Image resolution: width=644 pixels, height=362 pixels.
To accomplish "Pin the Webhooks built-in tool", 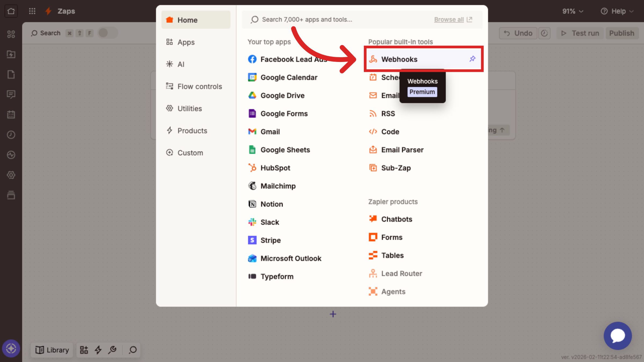I will pos(473,59).
